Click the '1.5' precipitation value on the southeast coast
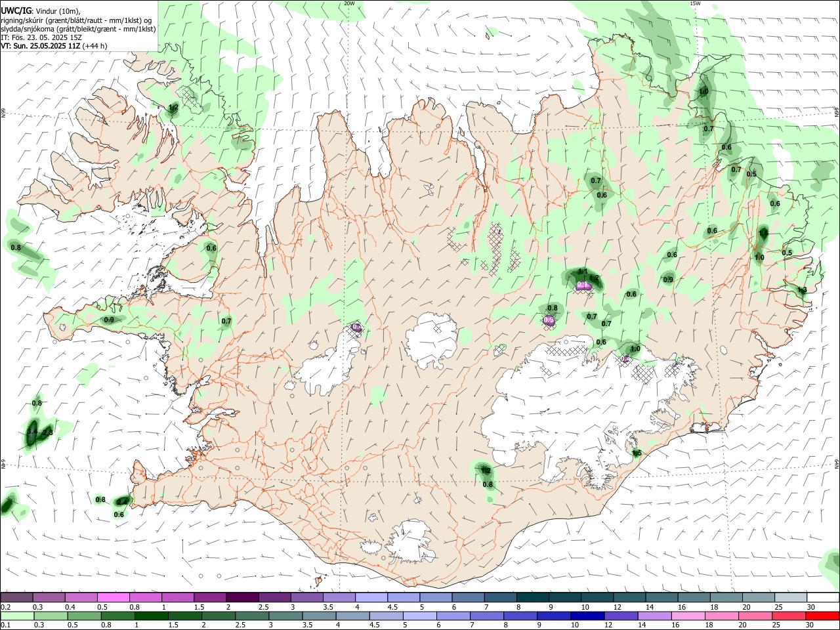The width and height of the screenshot is (840, 630). [637, 453]
